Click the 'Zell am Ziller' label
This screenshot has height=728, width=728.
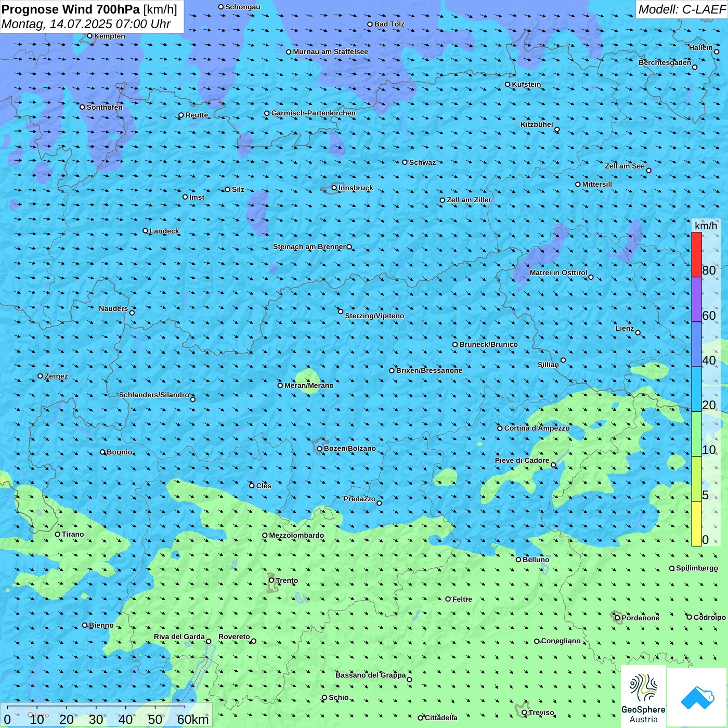[469, 200]
